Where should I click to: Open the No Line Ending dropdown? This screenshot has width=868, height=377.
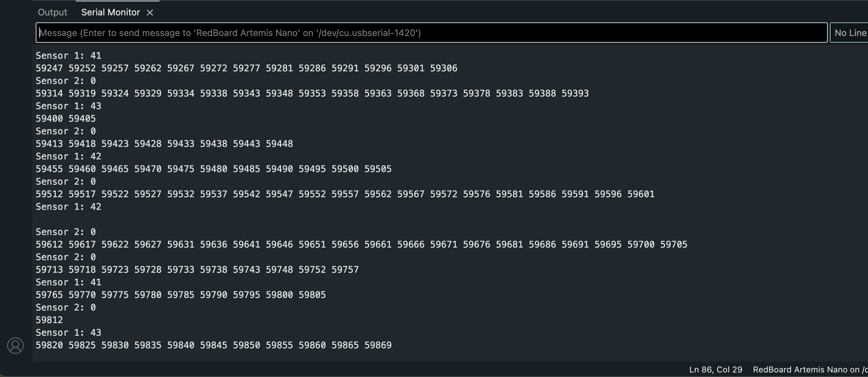[849, 33]
